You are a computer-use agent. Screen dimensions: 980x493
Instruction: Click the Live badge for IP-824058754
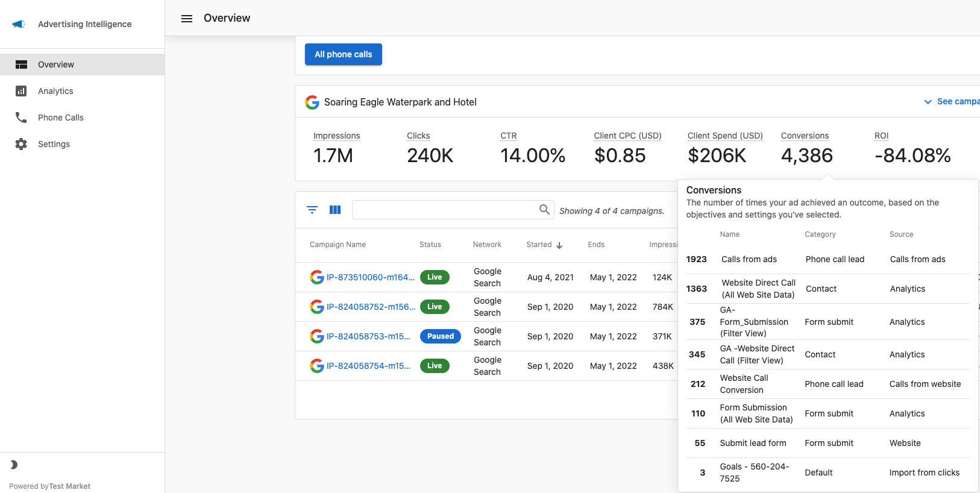pyautogui.click(x=435, y=366)
